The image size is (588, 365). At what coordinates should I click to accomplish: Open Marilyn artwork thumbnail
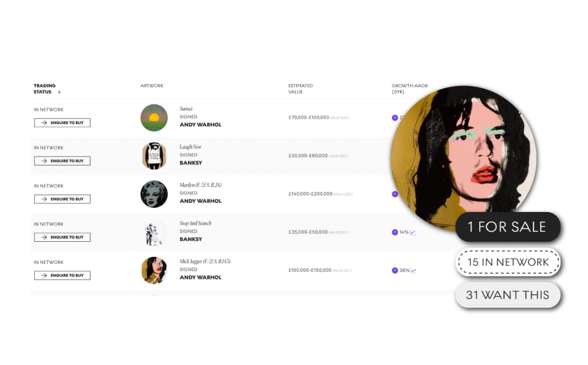[x=154, y=194]
